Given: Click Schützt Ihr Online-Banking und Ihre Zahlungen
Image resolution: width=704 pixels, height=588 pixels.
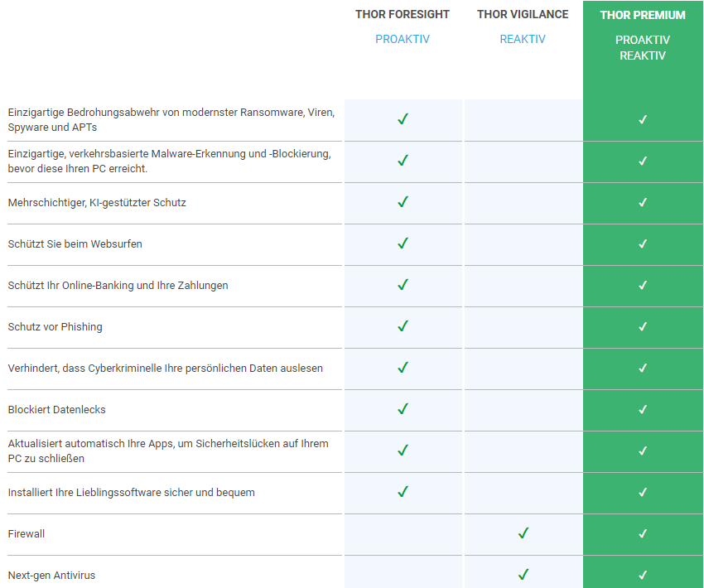Looking at the screenshot, I should [118, 285].
